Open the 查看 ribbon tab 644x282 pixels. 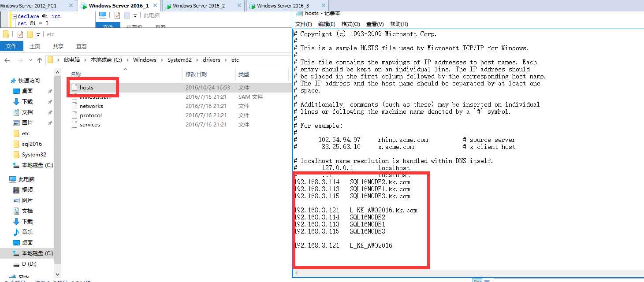(x=82, y=46)
